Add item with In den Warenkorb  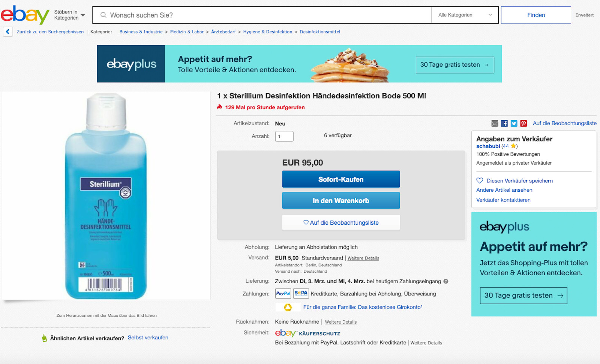point(341,201)
